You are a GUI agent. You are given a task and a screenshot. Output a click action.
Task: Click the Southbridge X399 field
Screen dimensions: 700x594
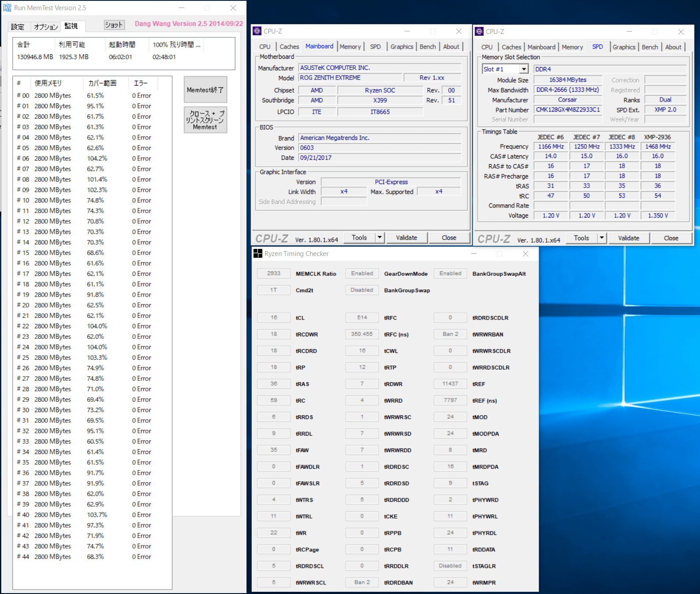click(x=380, y=100)
